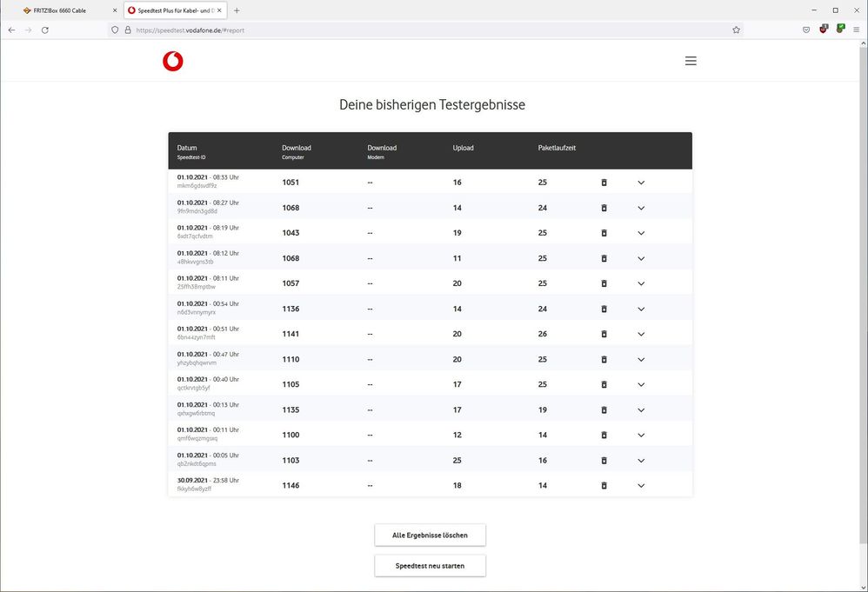Image resolution: width=868 pixels, height=592 pixels.
Task: Click the Vodafone logo
Action: pos(173,61)
